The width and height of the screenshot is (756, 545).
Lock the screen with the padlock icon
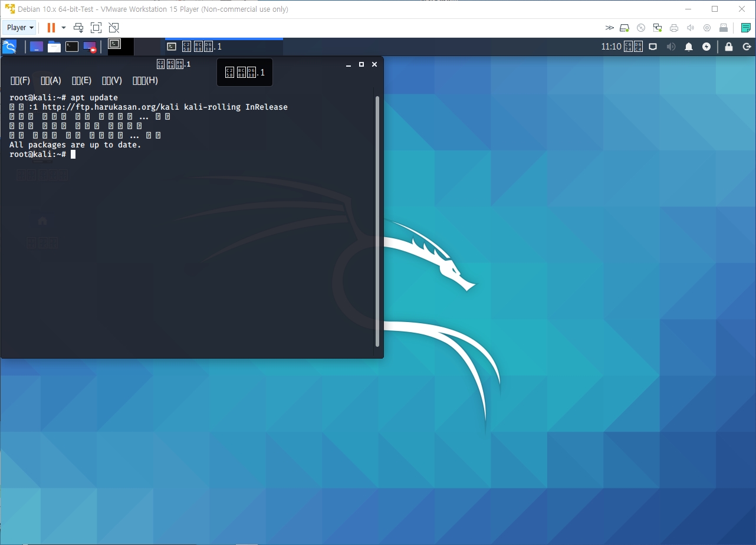tap(729, 47)
